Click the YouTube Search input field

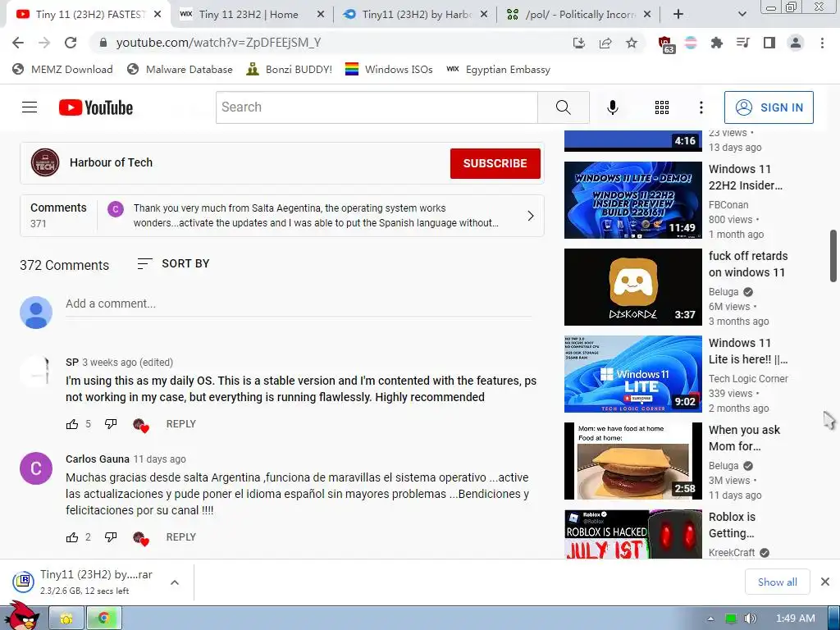click(x=377, y=107)
